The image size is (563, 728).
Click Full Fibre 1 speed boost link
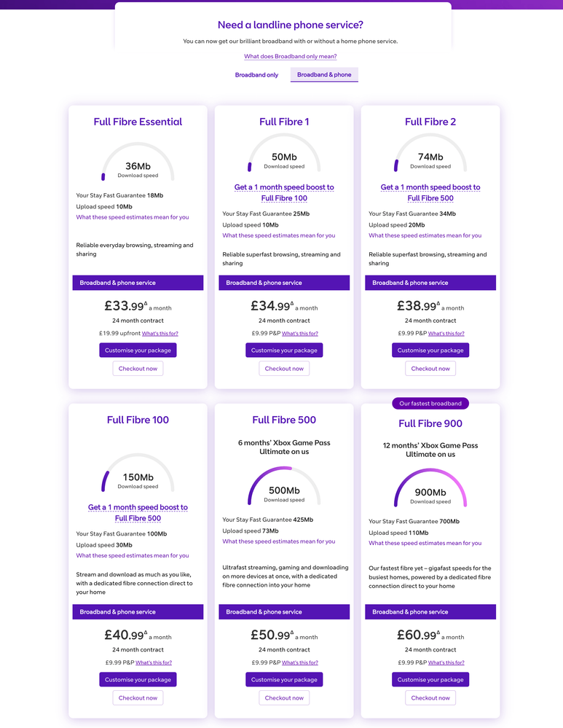pos(284,192)
